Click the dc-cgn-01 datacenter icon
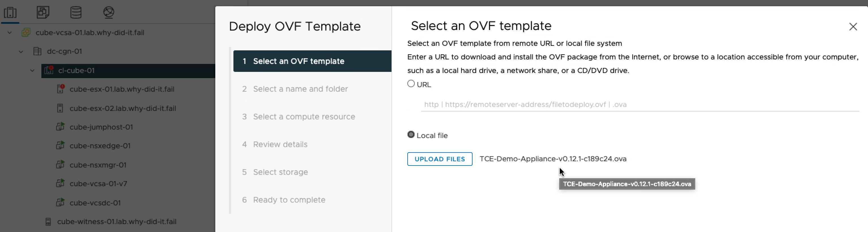 coord(37,51)
